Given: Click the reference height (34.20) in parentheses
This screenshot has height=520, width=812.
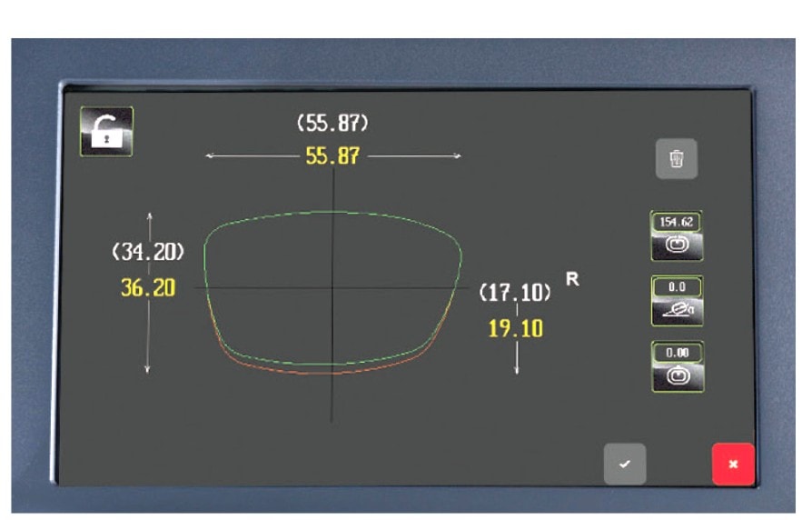Looking at the screenshot, I should click(x=148, y=252).
